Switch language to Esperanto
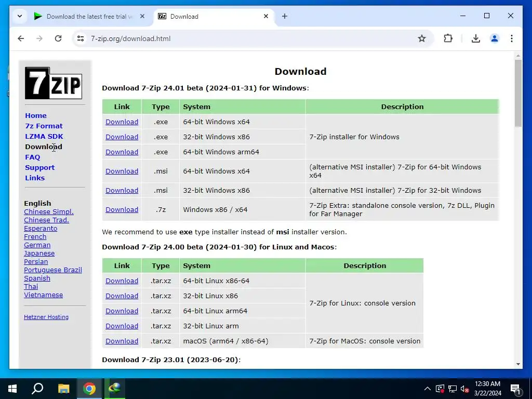Viewport: 532px width, 399px height. point(41,229)
